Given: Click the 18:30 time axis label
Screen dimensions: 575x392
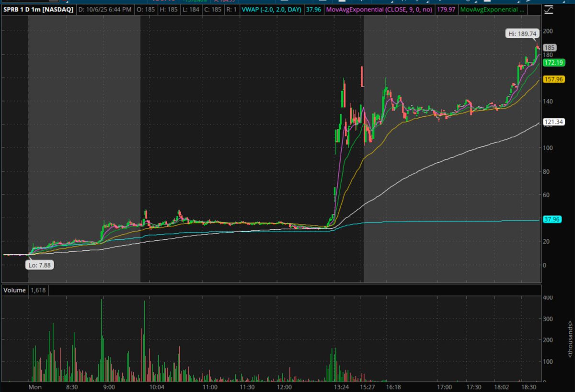Looking at the screenshot, I should [529, 386].
